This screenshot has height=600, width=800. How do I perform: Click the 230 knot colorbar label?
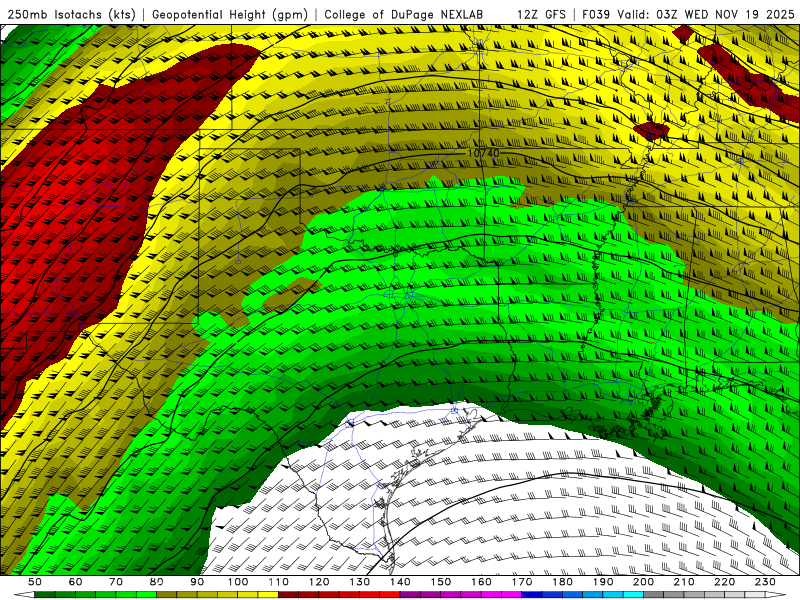pos(765,582)
